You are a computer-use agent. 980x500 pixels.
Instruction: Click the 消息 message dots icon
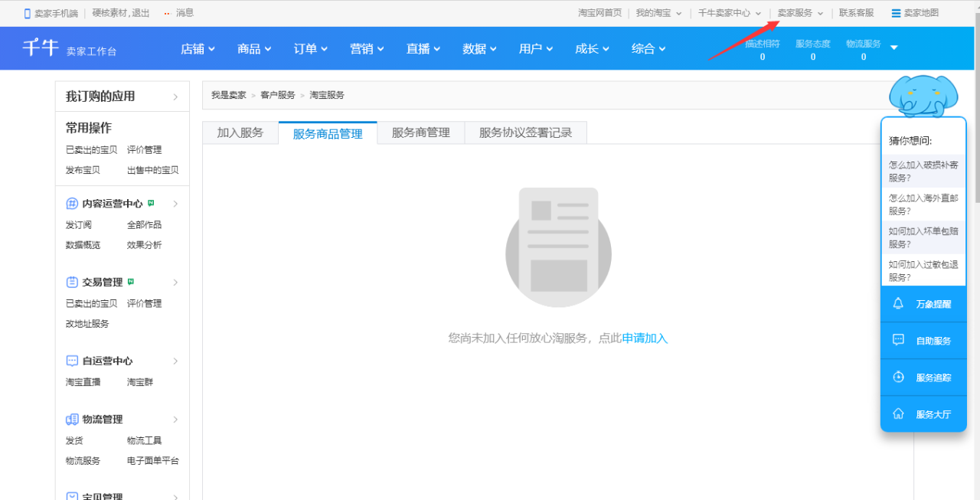click(x=167, y=13)
